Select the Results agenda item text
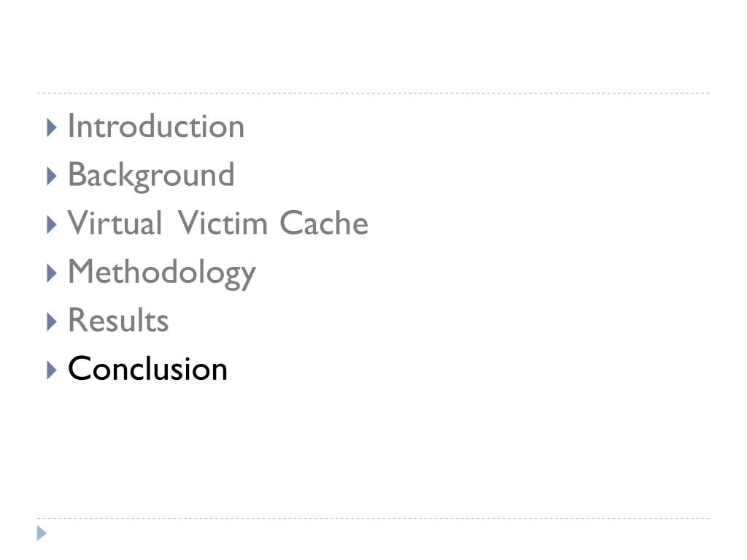This screenshot has height=560, width=747. click(118, 320)
